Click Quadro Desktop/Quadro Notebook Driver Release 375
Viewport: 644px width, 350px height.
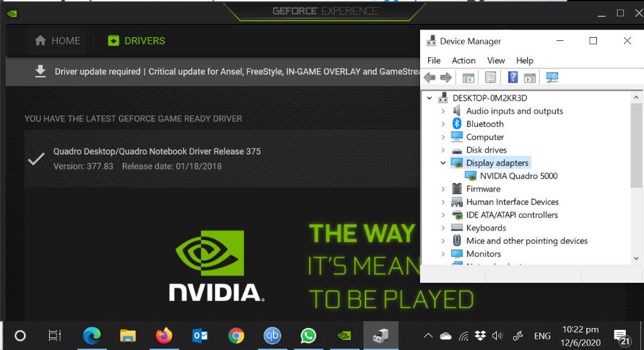157,151
